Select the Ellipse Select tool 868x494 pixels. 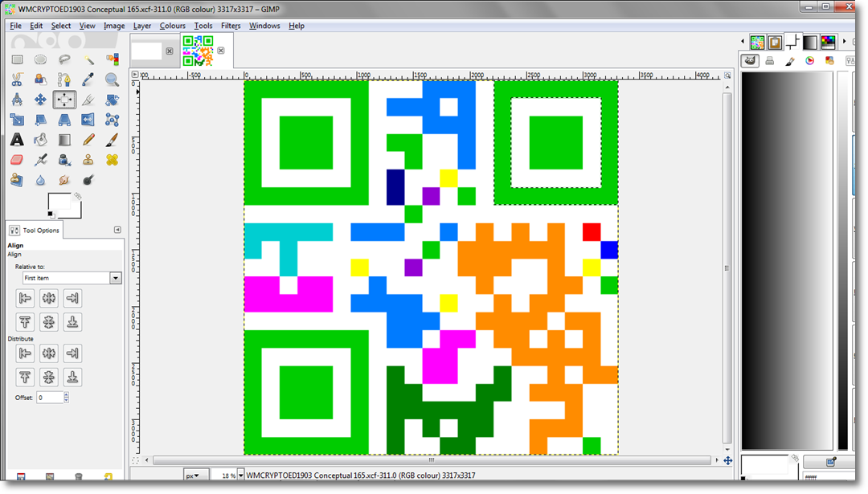click(40, 59)
